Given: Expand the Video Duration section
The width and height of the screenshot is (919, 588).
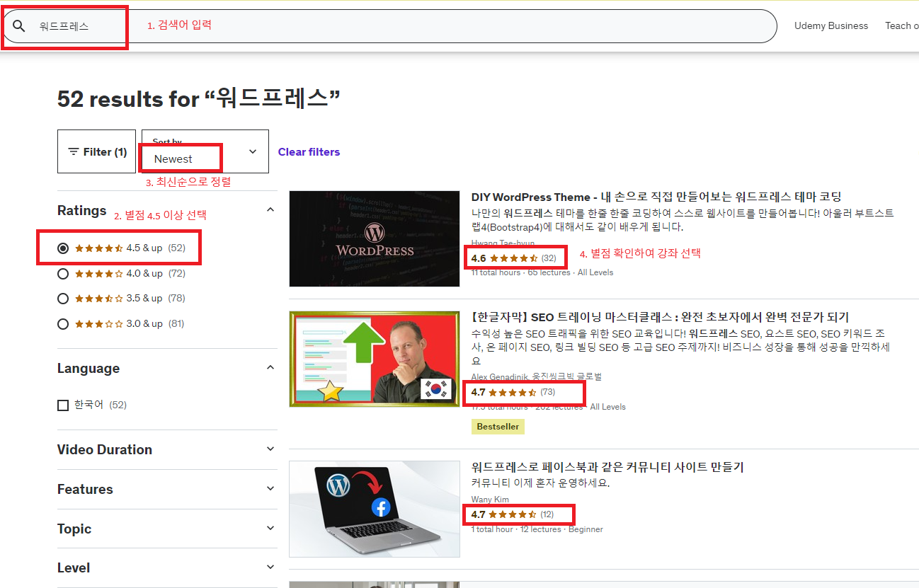Looking at the screenshot, I should coord(166,449).
